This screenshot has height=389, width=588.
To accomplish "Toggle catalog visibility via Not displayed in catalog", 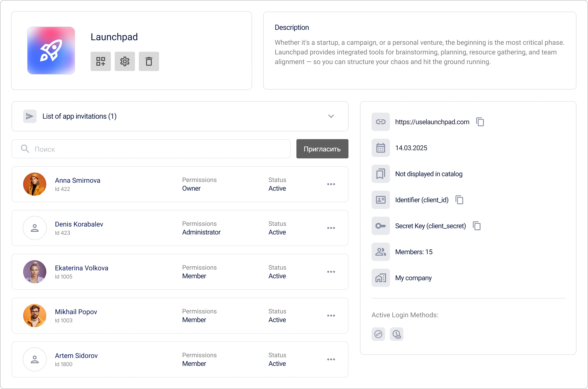I will (429, 174).
